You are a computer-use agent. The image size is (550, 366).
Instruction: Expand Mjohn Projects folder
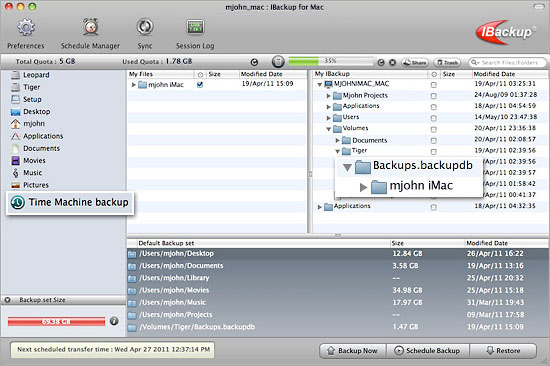point(329,96)
